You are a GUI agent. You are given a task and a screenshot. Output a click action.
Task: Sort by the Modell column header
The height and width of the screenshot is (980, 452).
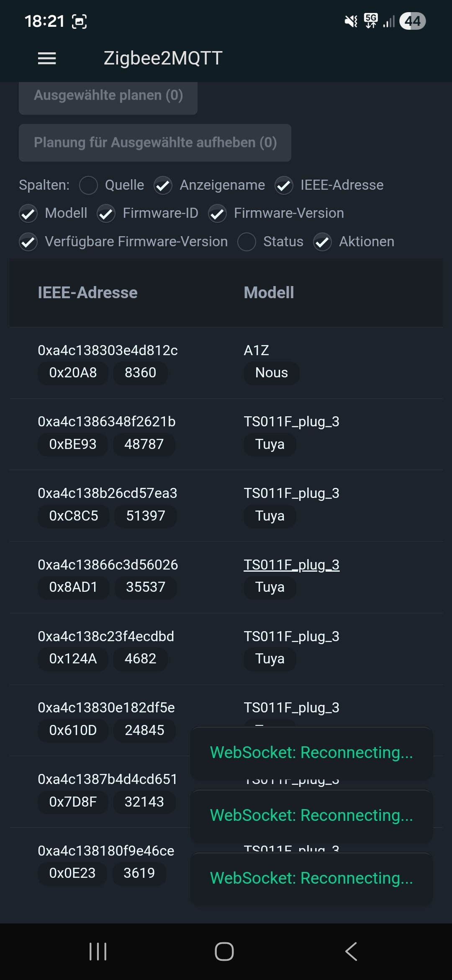pyautogui.click(x=269, y=293)
